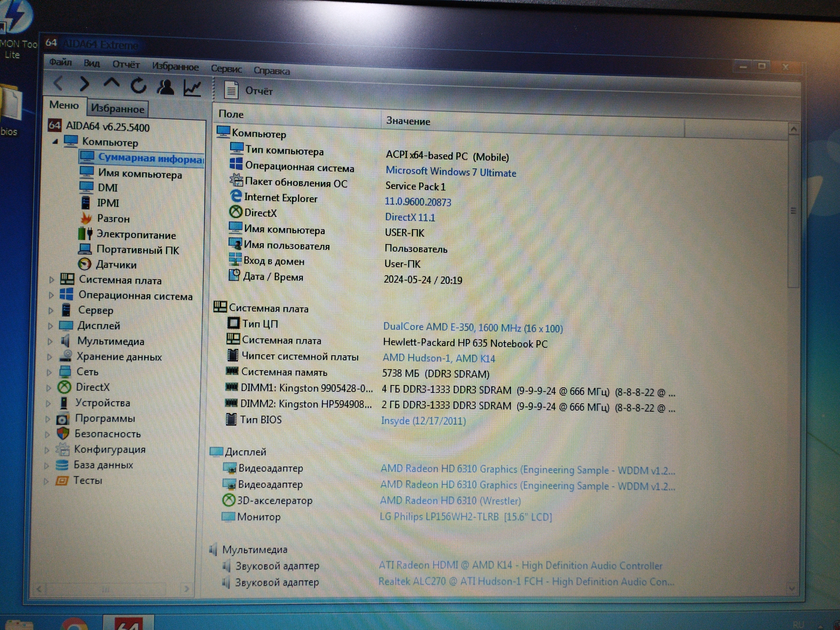Select the Internet Explorer row icon
Viewport: 840px width, 630px height.
235,196
